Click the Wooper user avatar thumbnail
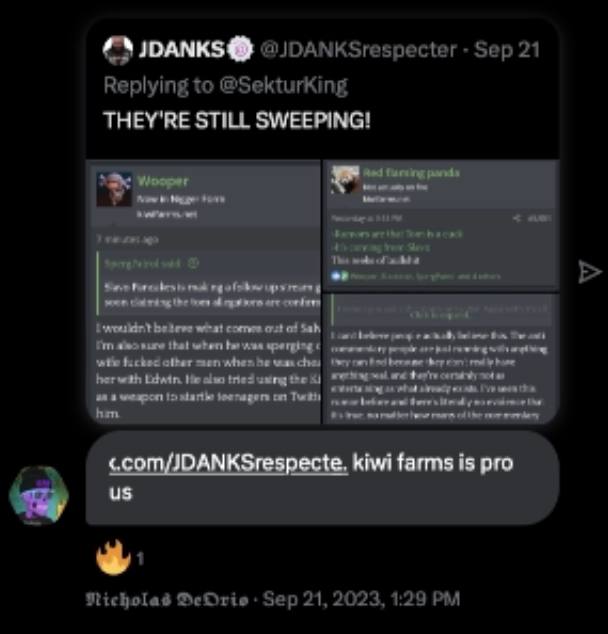The image size is (608, 634). [114, 189]
